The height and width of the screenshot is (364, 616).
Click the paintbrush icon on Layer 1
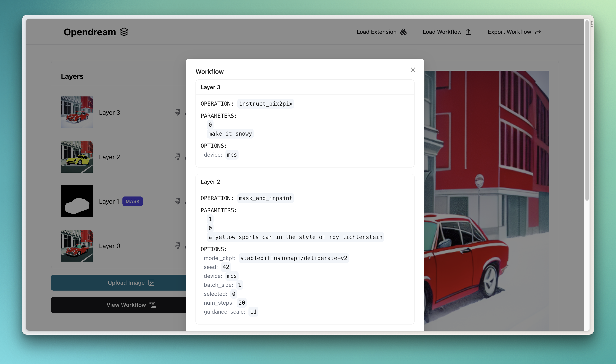pyautogui.click(x=178, y=201)
